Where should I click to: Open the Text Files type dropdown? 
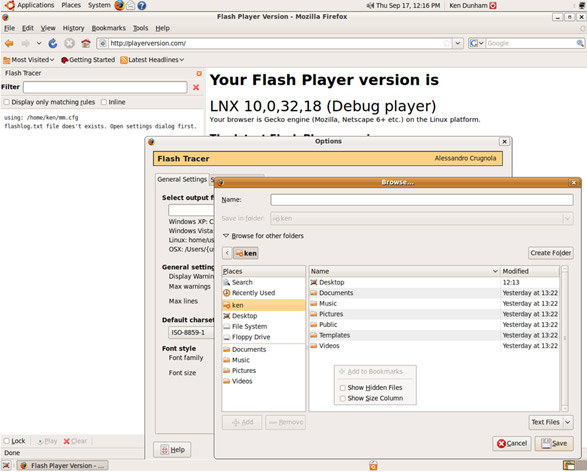(551, 422)
